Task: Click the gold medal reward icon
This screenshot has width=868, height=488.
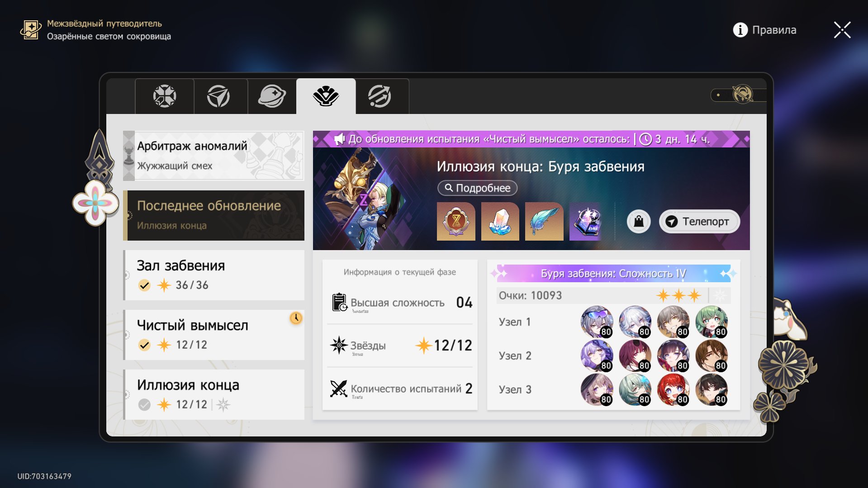Action: (x=456, y=222)
